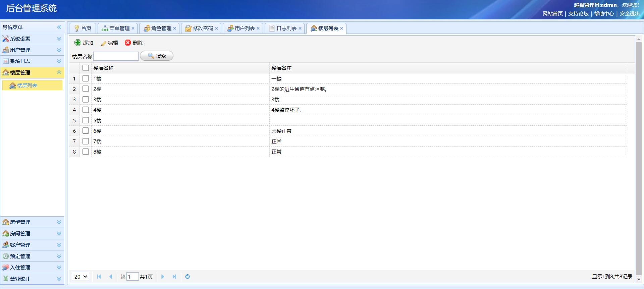Check the checkbox for row 5楼
The height and width of the screenshot is (289, 644).
(x=86, y=120)
